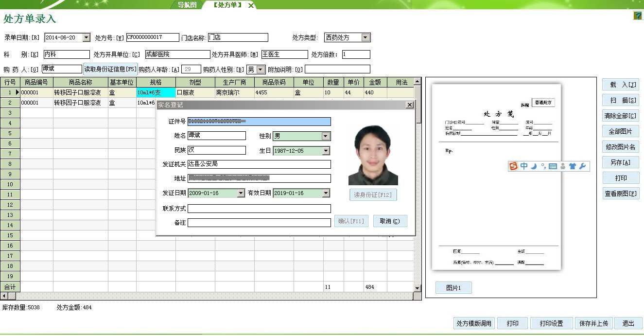This screenshot has width=644, height=336.
Task: Click the 门店名称 input field
Action: click(238, 37)
